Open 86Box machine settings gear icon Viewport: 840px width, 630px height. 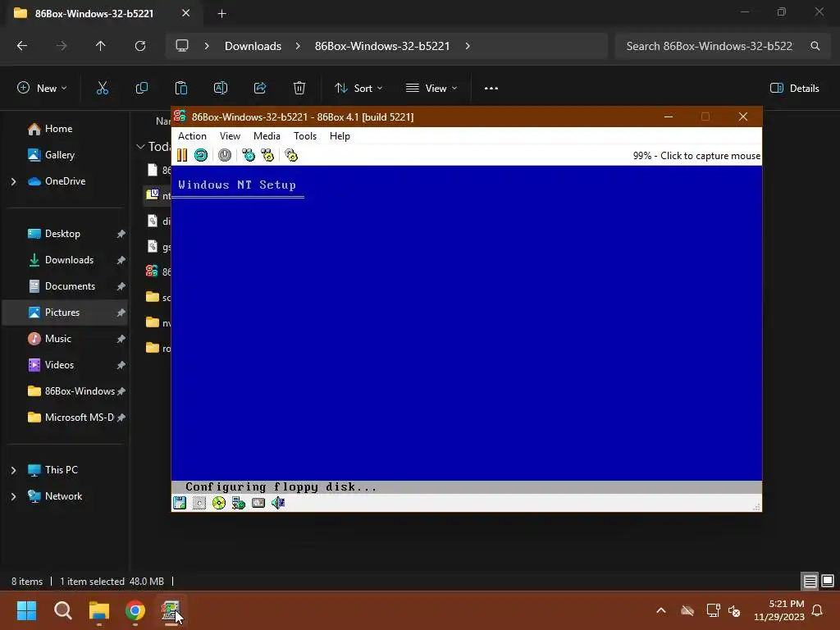coord(291,155)
